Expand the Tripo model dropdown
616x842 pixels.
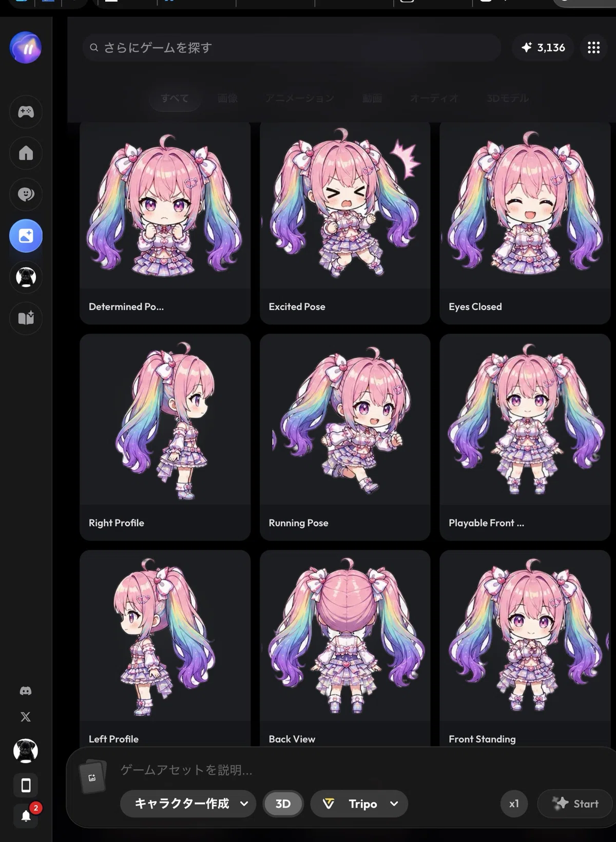click(x=359, y=803)
